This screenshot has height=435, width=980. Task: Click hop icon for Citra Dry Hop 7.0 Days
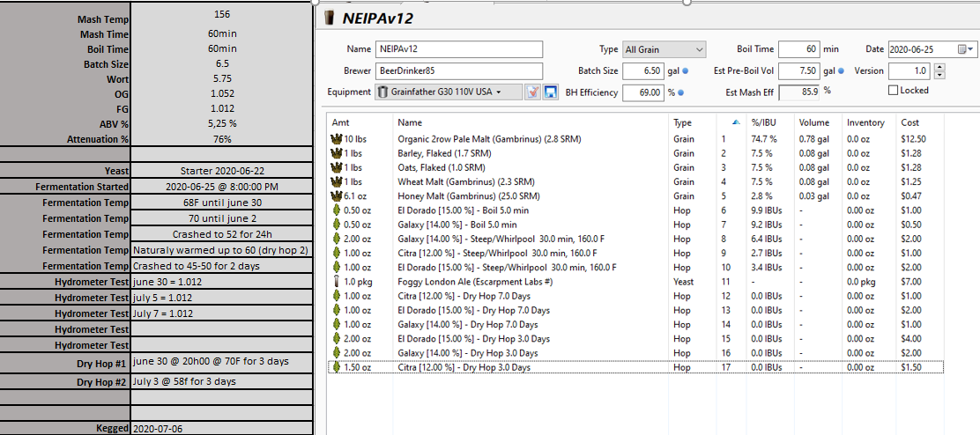pyautogui.click(x=337, y=296)
